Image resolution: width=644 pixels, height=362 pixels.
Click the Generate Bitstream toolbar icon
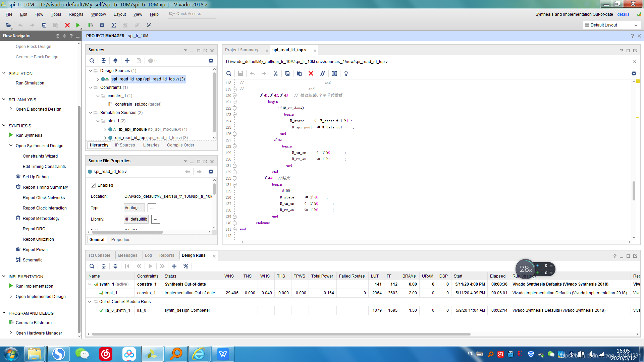click(90, 25)
